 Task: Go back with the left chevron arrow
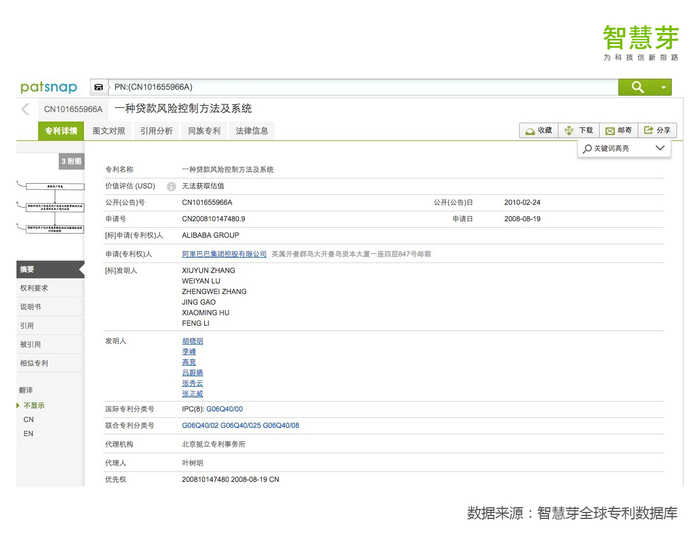[x=25, y=109]
